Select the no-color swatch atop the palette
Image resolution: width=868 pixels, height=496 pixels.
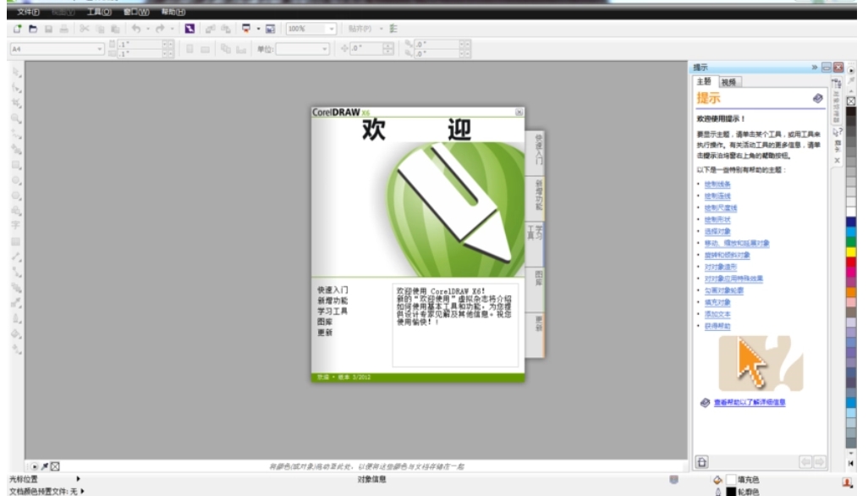tap(851, 102)
